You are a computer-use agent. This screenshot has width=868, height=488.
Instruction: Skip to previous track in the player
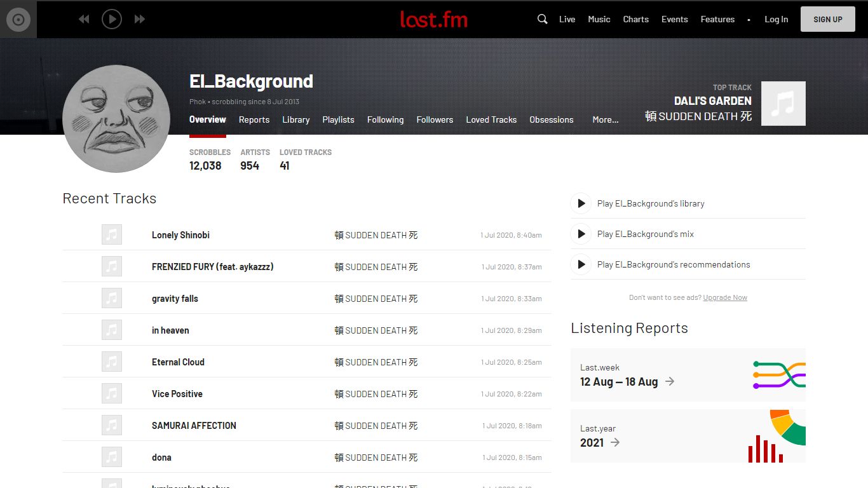point(84,19)
